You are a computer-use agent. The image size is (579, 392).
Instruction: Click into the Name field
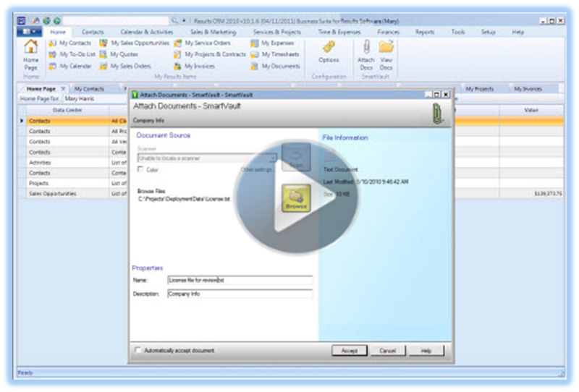click(x=240, y=280)
